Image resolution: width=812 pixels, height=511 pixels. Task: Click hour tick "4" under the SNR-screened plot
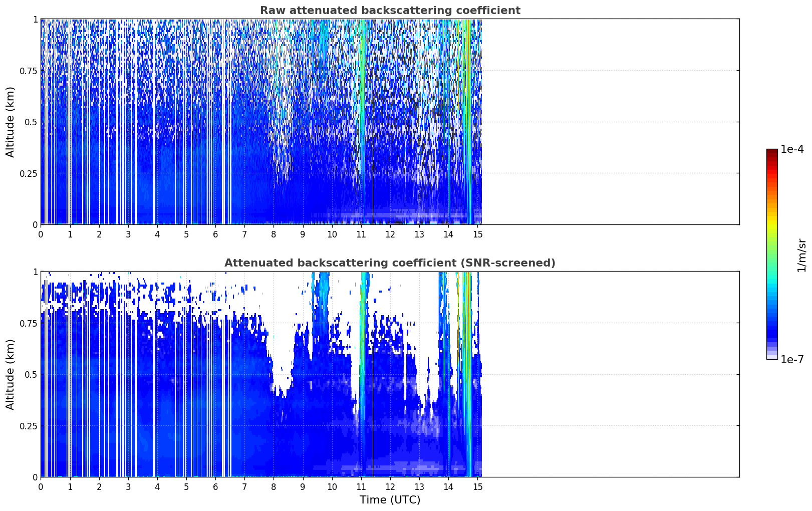tap(157, 486)
